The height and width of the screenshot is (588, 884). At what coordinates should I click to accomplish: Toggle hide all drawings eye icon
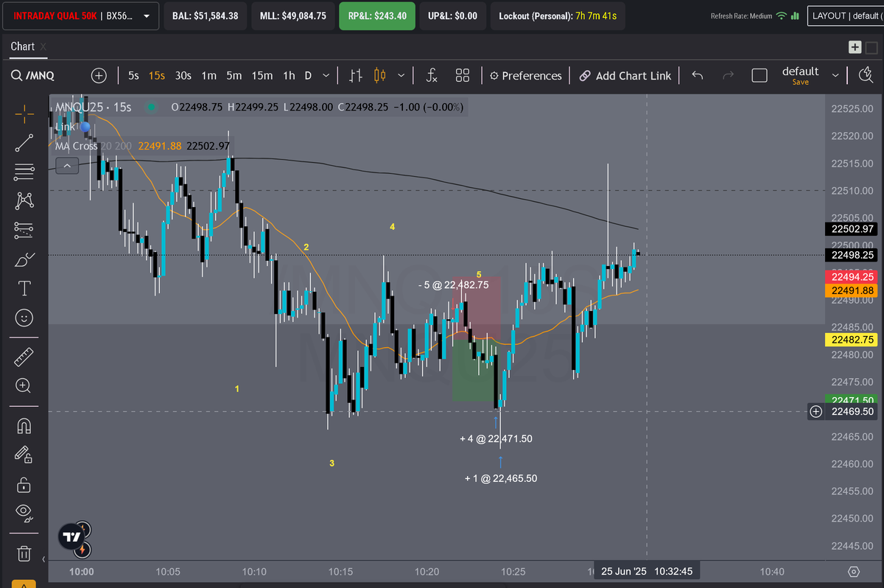(x=24, y=513)
